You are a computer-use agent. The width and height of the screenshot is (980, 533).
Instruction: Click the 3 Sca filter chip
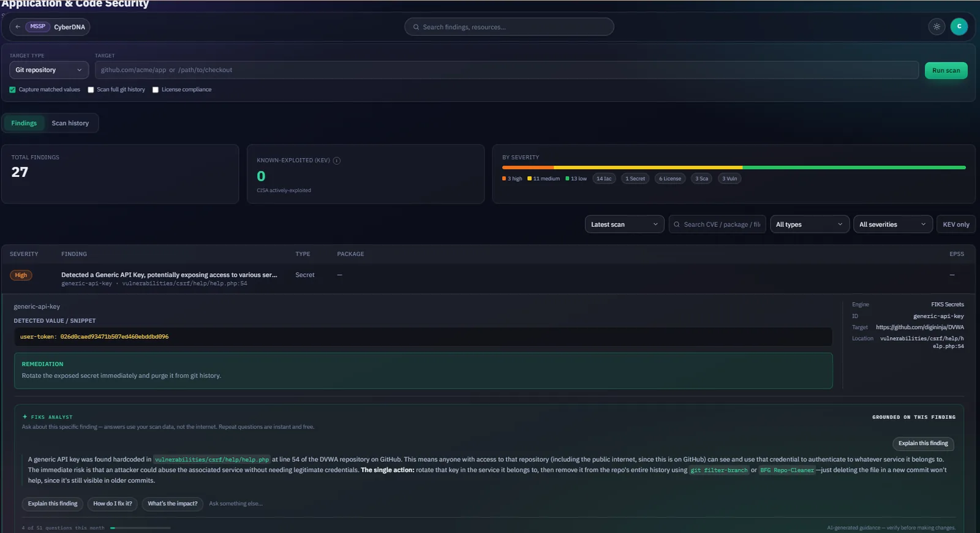pyautogui.click(x=701, y=179)
